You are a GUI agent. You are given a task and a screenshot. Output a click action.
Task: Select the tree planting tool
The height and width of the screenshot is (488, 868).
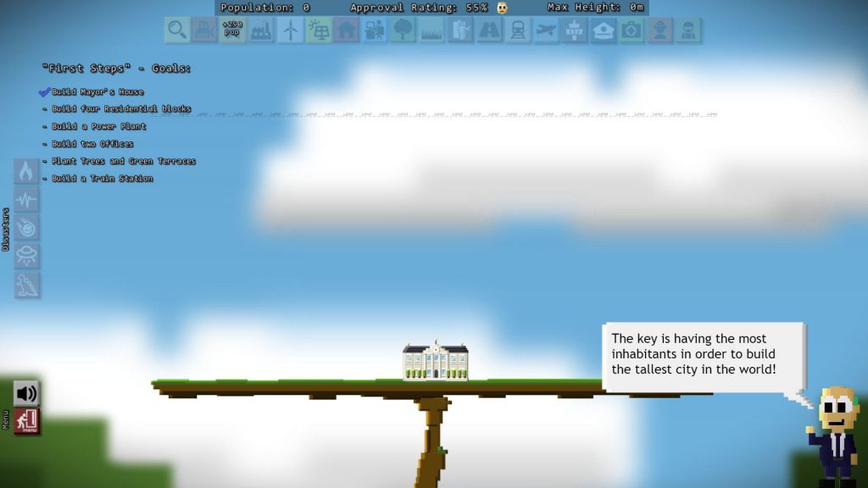403,30
